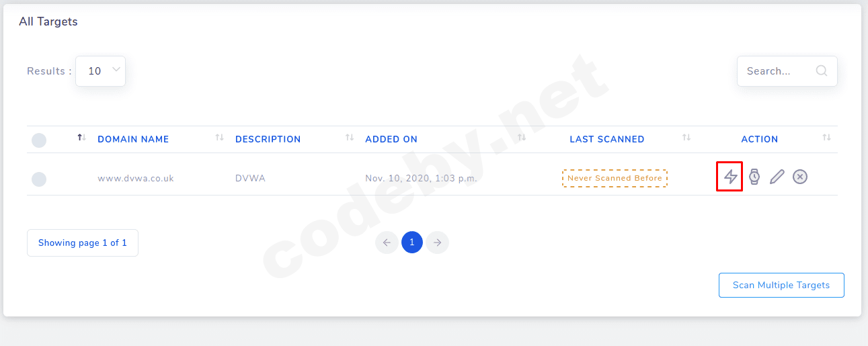Viewport: 868px width, 346px height.
Task: Open the www.dvwa.co.uk domain entry
Action: click(135, 178)
